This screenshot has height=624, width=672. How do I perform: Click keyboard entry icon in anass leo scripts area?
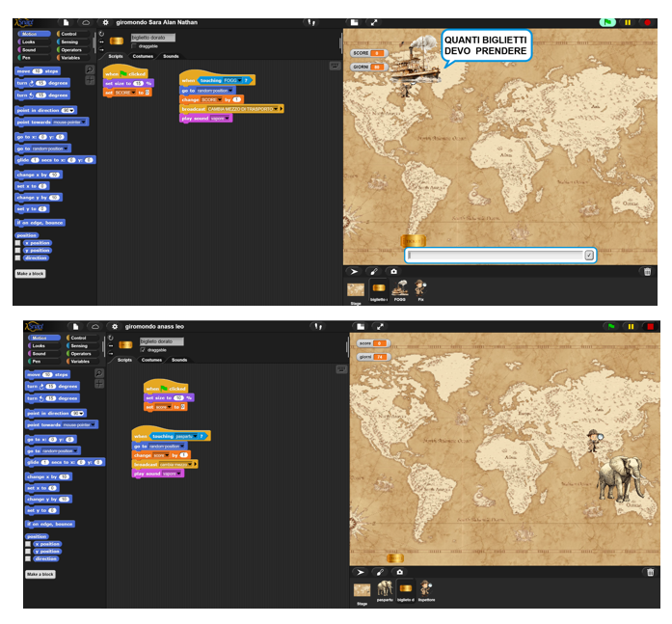coord(341,369)
